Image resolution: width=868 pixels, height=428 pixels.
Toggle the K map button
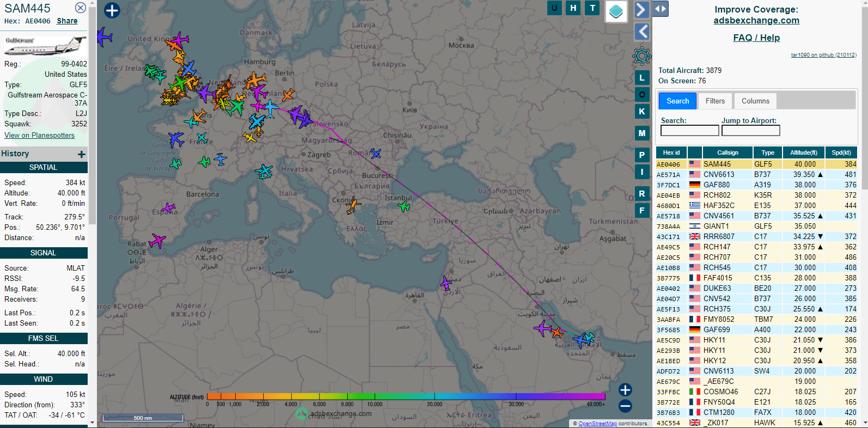tap(642, 112)
